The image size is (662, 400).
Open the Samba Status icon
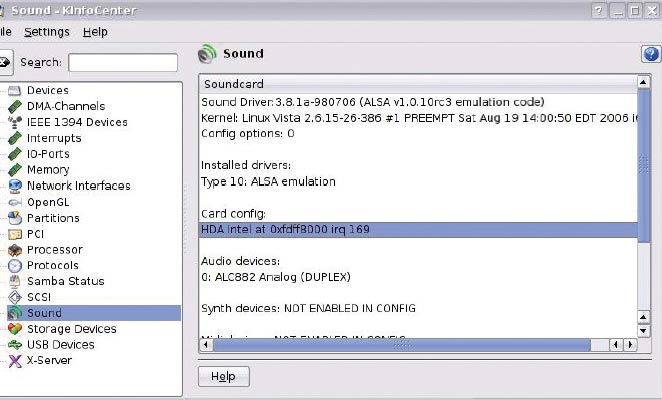15,282
